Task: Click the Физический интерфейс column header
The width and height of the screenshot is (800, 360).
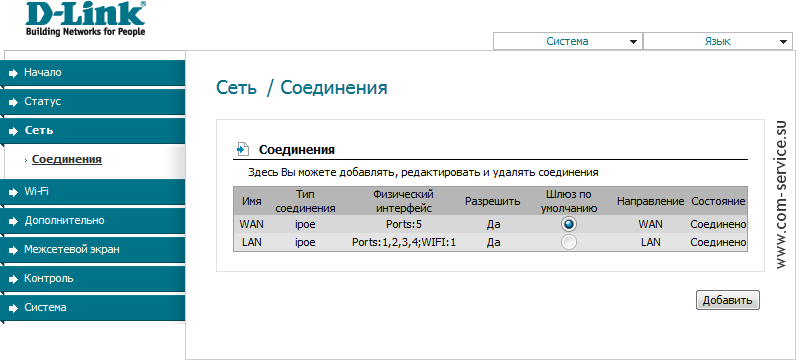Action: click(x=403, y=201)
